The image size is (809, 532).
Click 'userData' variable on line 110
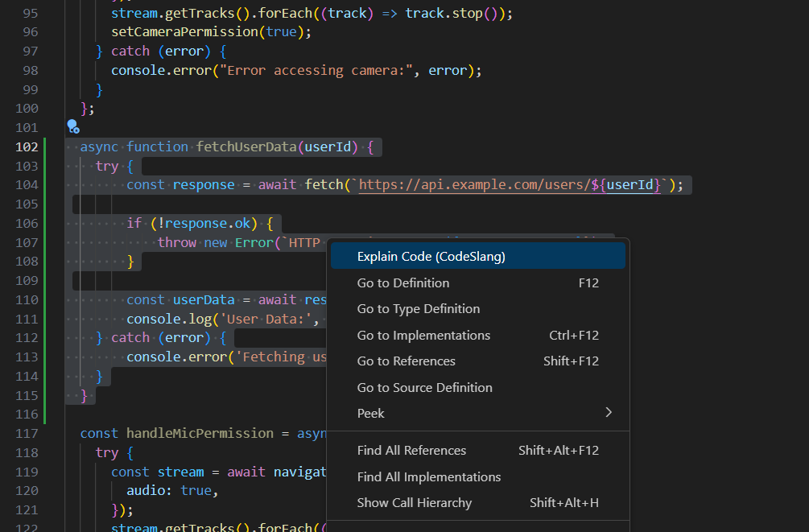204,299
